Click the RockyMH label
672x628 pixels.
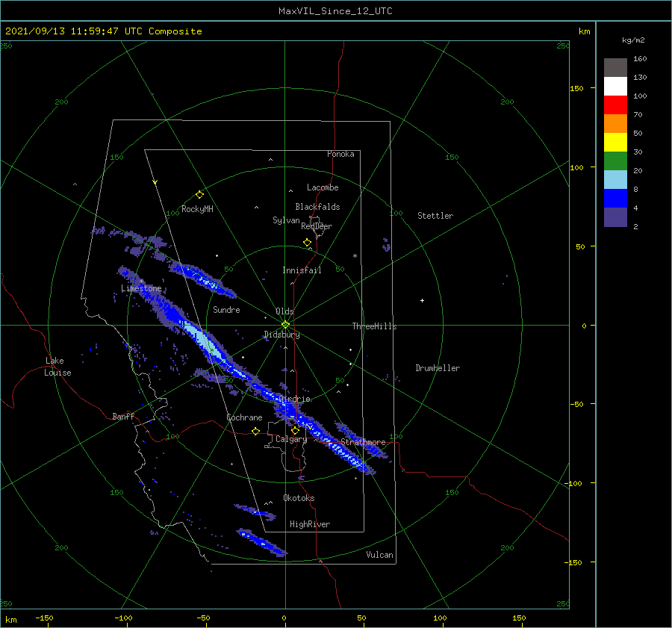pyautogui.click(x=197, y=209)
